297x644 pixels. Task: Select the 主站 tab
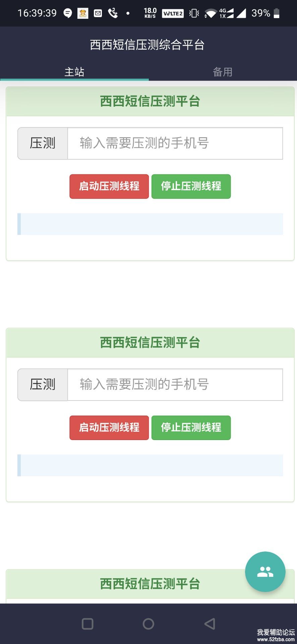pyautogui.click(x=74, y=72)
